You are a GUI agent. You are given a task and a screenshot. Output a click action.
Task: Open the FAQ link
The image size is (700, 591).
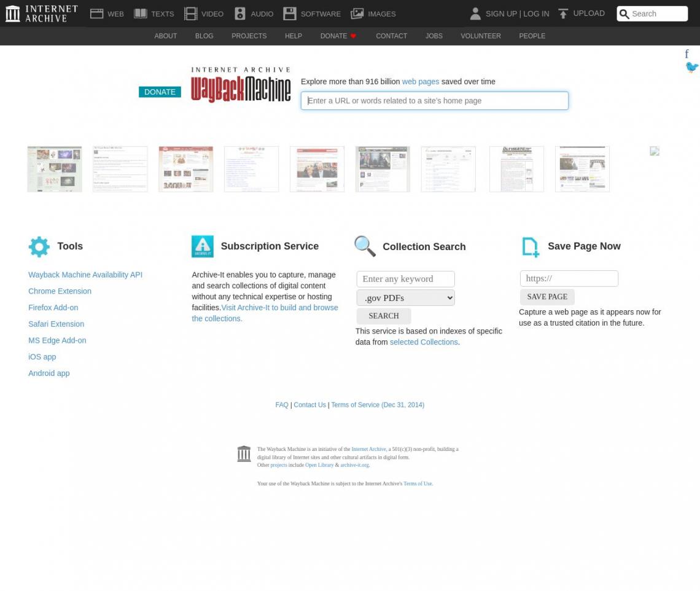click(x=282, y=405)
